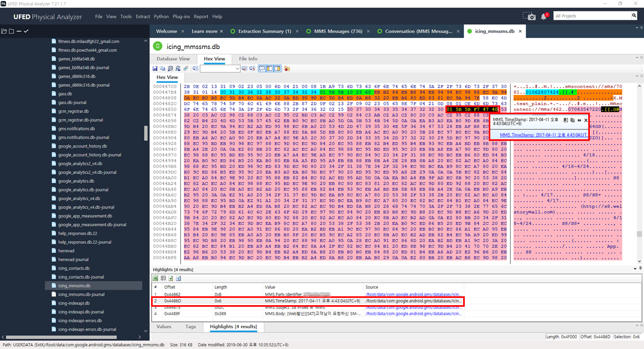The image size is (644, 349).
Task: Select gass.db in the file tree
Action: pos(65,93)
